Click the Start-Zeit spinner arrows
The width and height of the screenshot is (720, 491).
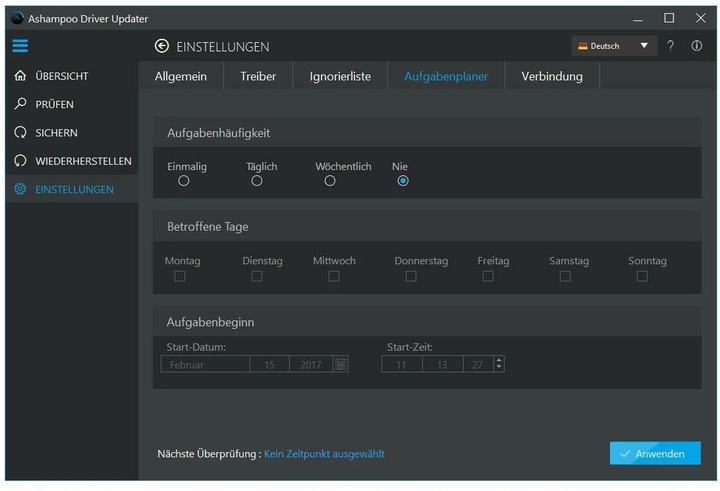(499, 364)
